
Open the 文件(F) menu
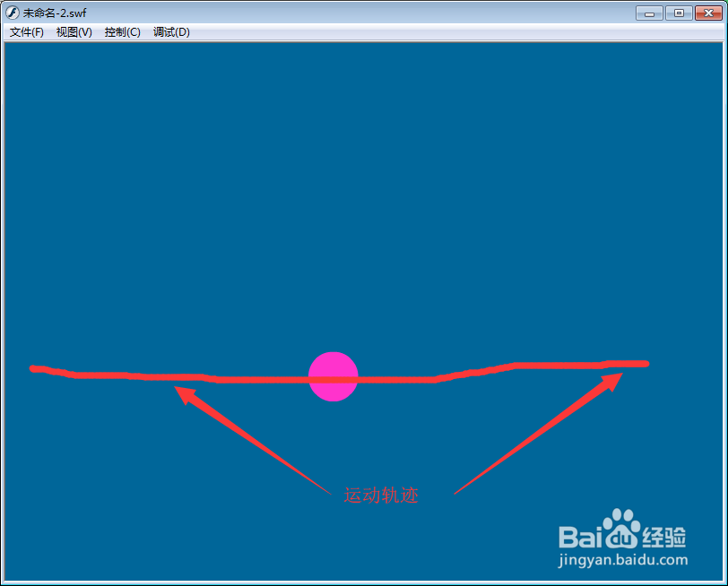(27, 32)
